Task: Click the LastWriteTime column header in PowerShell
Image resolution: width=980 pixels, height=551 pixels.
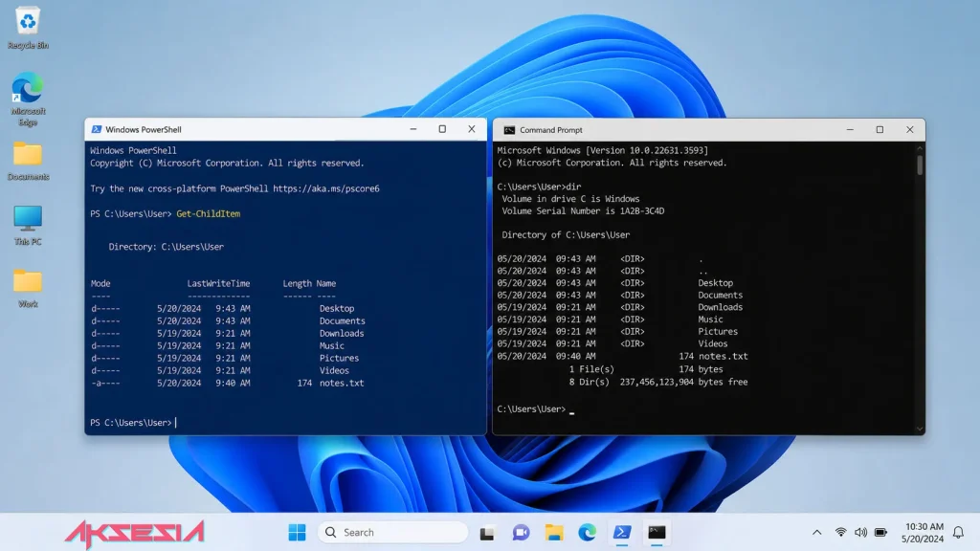Action: [218, 283]
